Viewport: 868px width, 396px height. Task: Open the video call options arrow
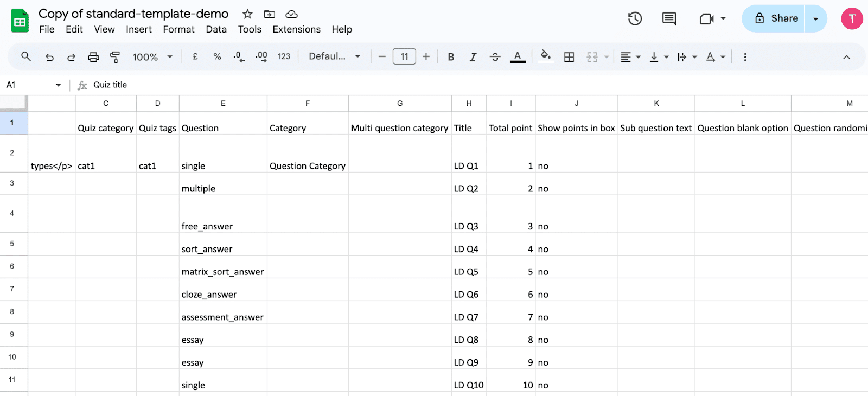[x=723, y=18]
